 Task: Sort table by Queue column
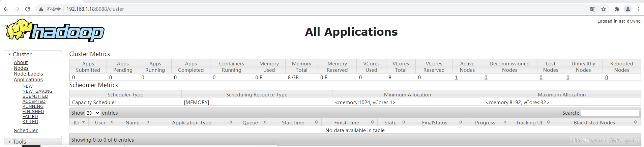coord(253,122)
